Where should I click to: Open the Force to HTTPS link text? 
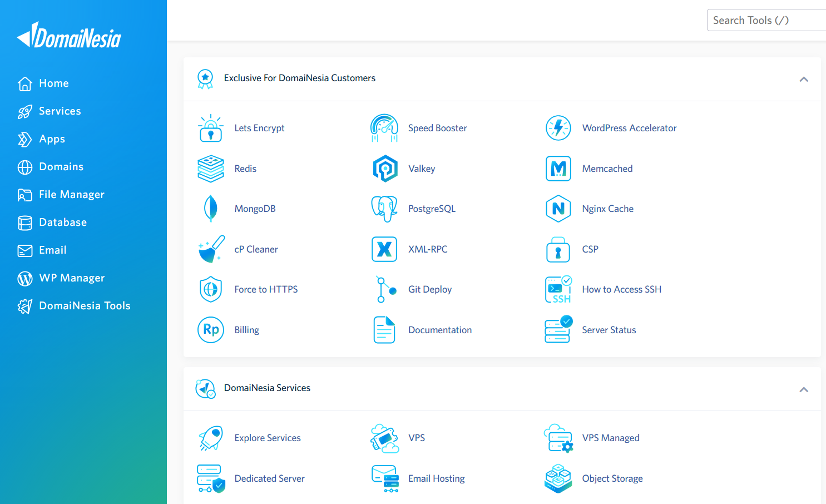pyautogui.click(x=266, y=289)
